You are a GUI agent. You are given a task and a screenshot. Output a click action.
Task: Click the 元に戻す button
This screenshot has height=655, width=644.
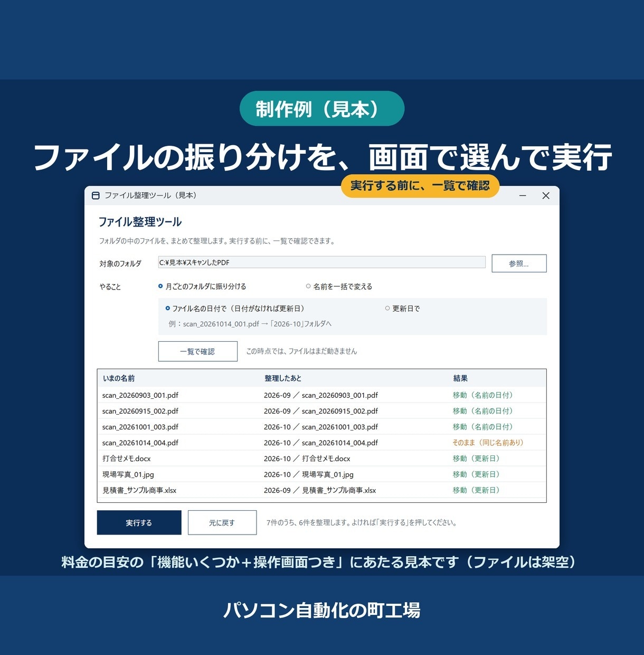tap(222, 522)
